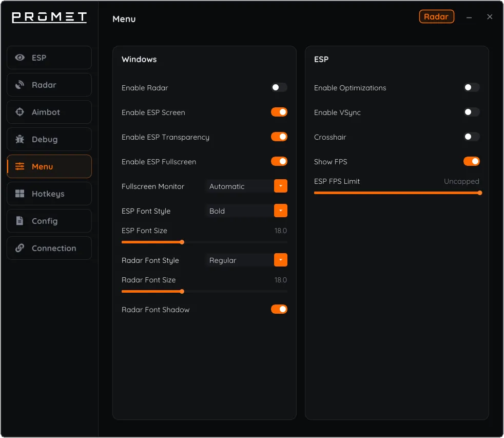This screenshot has width=504, height=438.
Task: Click the Show FPS label
Action: [x=331, y=162]
